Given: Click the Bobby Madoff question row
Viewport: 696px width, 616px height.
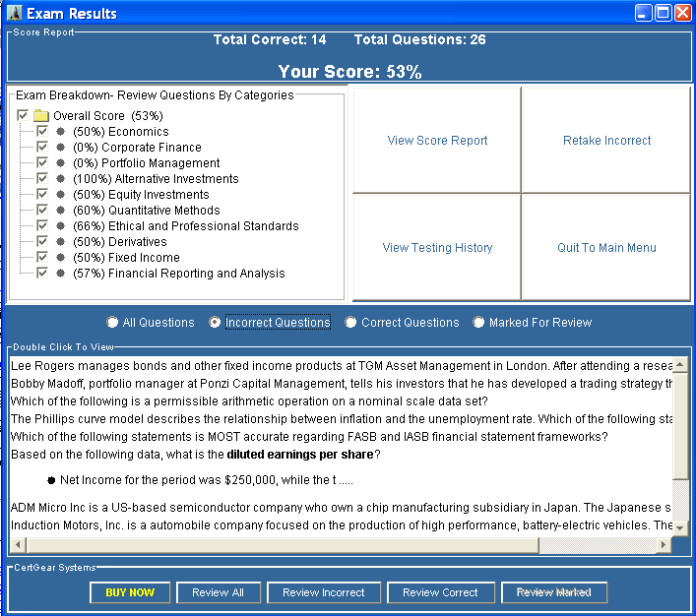Looking at the screenshot, I should pos(341,384).
